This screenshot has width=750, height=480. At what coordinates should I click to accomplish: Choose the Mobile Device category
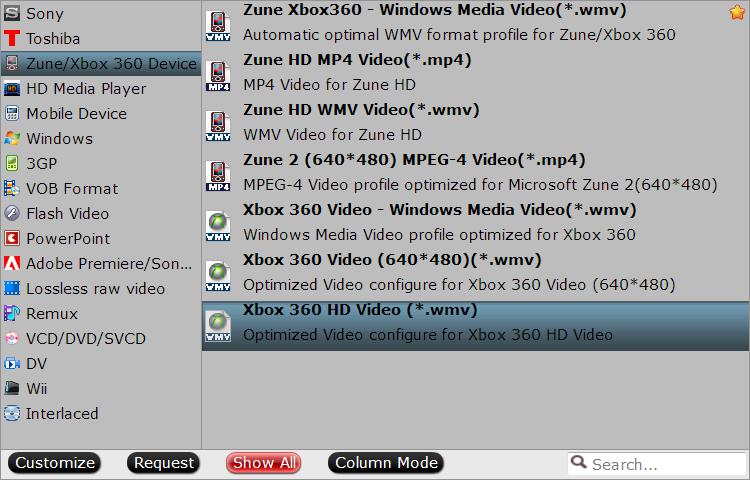pyautogui.click(x=100, y=113)
